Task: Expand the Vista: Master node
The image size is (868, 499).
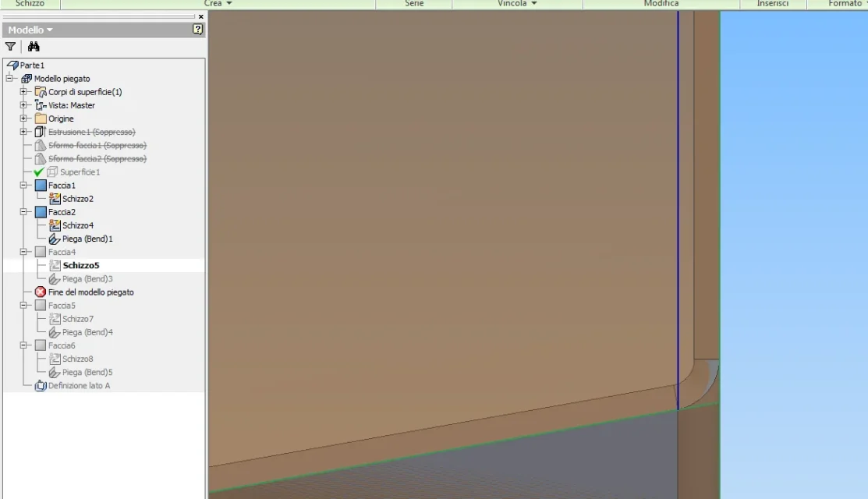Action: [23, 105]
